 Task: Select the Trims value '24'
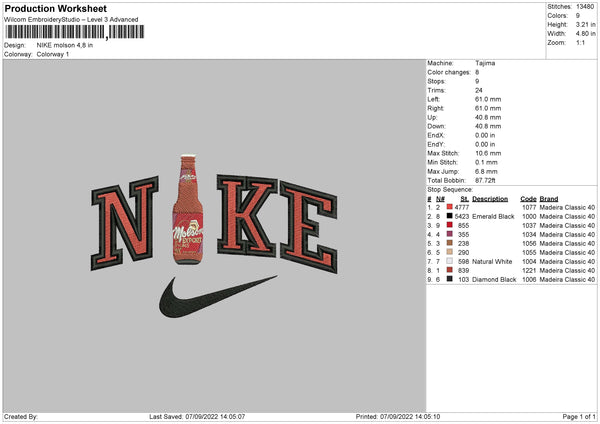pyautogui.click(x=479, y=90)
